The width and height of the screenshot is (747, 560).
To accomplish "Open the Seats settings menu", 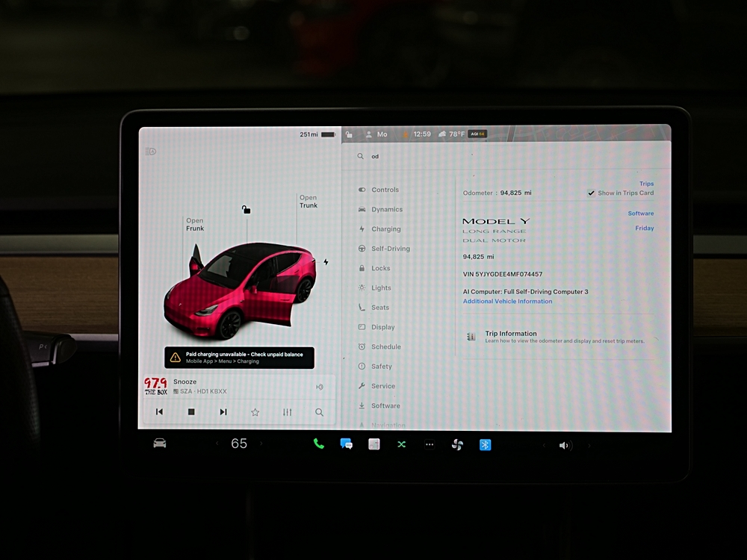I will tap(374, 308).
